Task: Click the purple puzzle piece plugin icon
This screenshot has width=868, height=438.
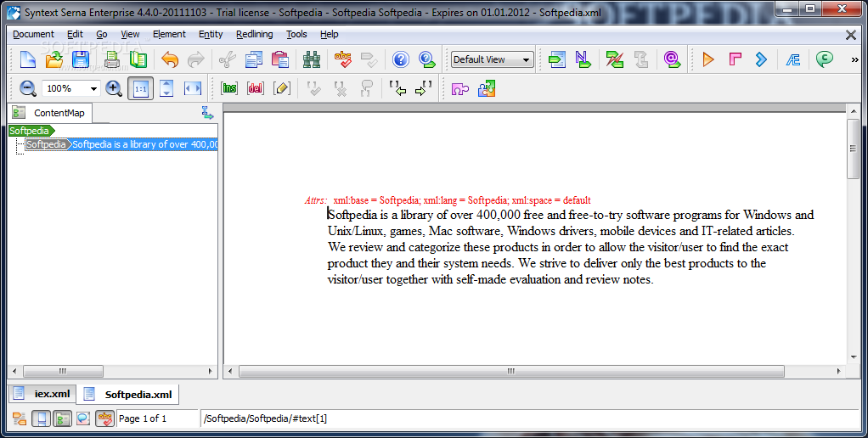Action: (x=459, y=88)
